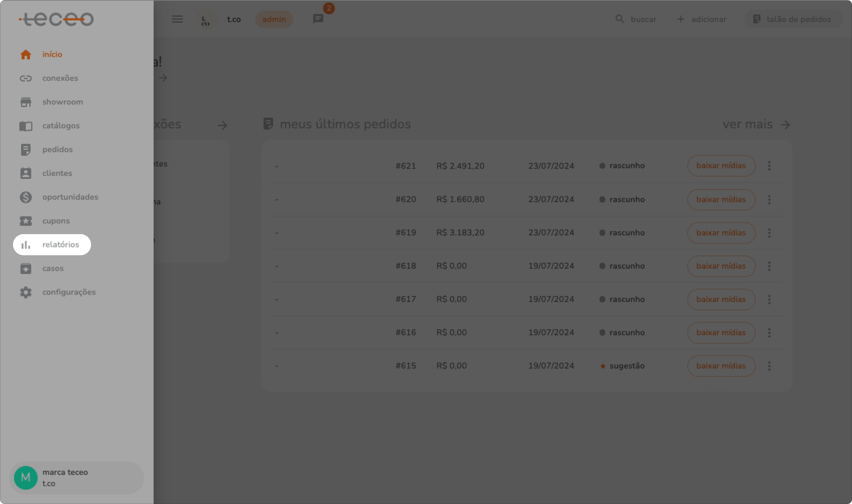The width and height of the screenshot is (852, 504).
Task: Click the home icon next to início
Action: [x=26, y=54]
